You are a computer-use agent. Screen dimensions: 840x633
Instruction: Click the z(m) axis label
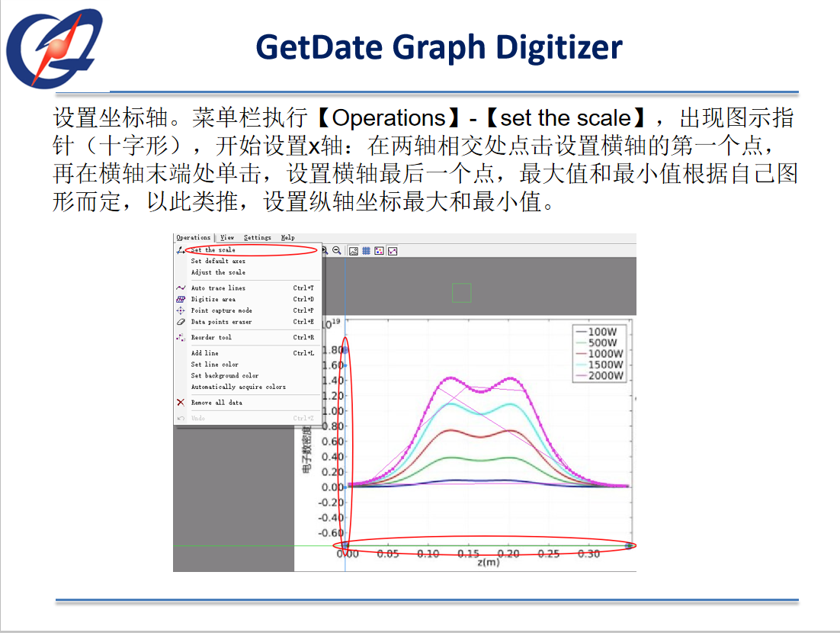pyautogui.click(x=488, y=562)
